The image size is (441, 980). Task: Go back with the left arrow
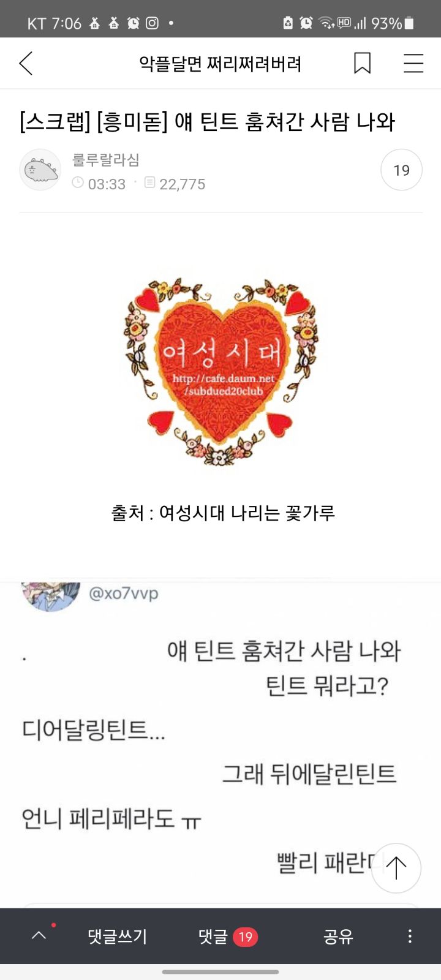pos(26,63)
